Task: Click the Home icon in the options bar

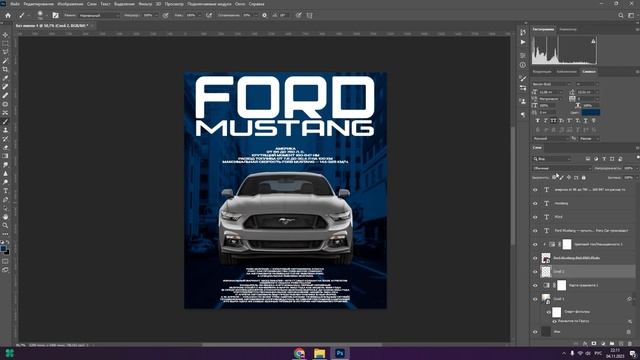Action: pos(8,16)
